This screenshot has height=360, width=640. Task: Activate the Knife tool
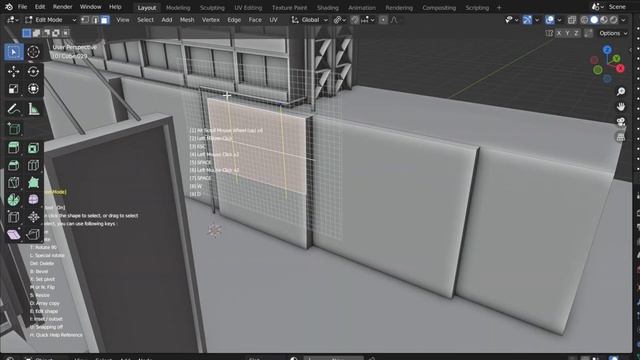tap(14, 182)
